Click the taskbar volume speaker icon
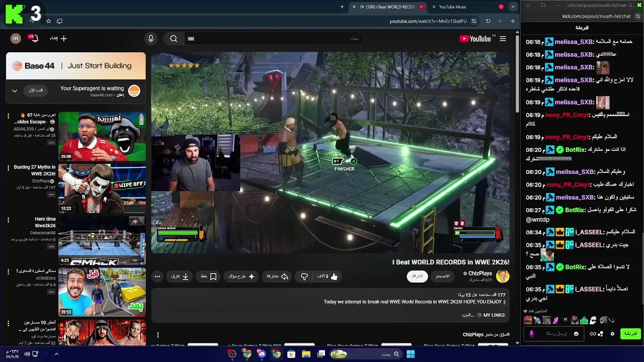 coord(27,354)
